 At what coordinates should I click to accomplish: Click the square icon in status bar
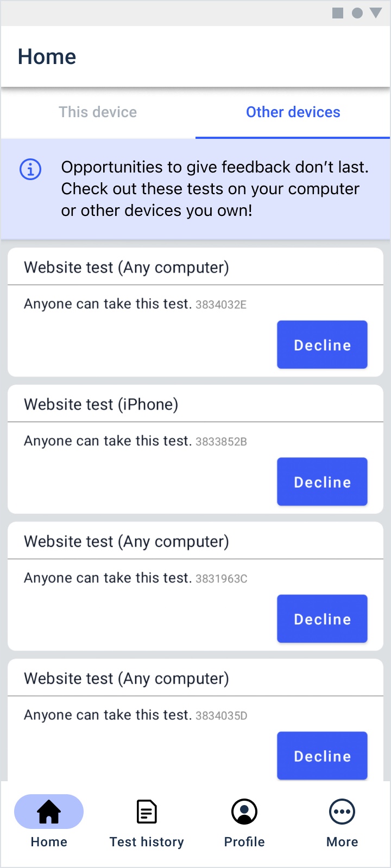pos(338,13)
